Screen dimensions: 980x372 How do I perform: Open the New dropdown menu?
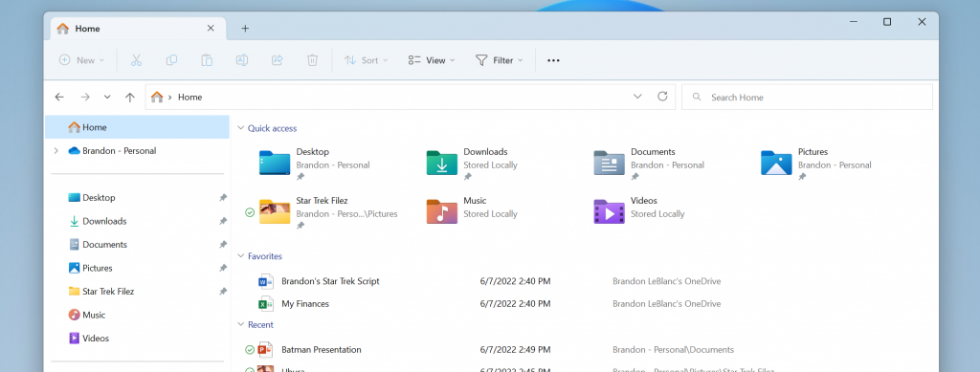[81, 61]
